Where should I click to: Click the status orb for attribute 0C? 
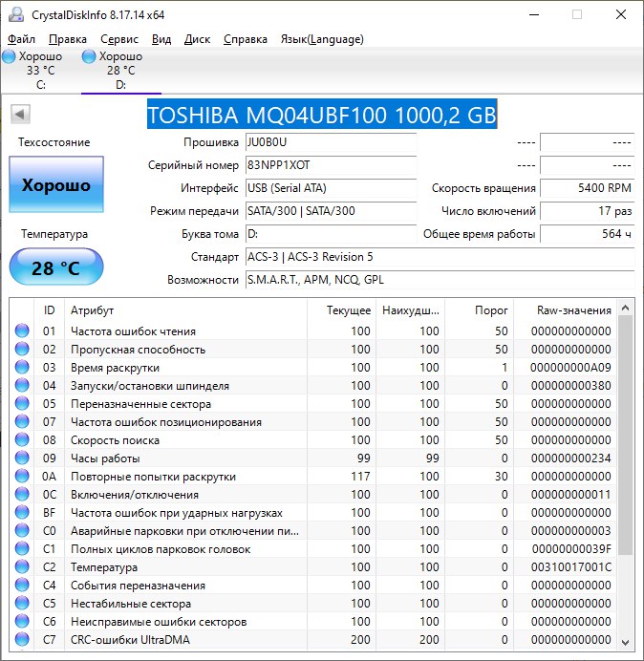(x=22, y=494)
